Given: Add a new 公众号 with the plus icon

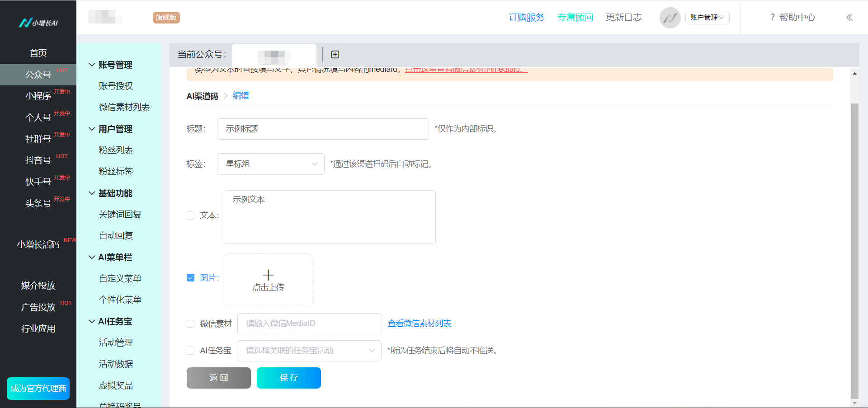Looking at the screenshot, I should coord(335,55).
